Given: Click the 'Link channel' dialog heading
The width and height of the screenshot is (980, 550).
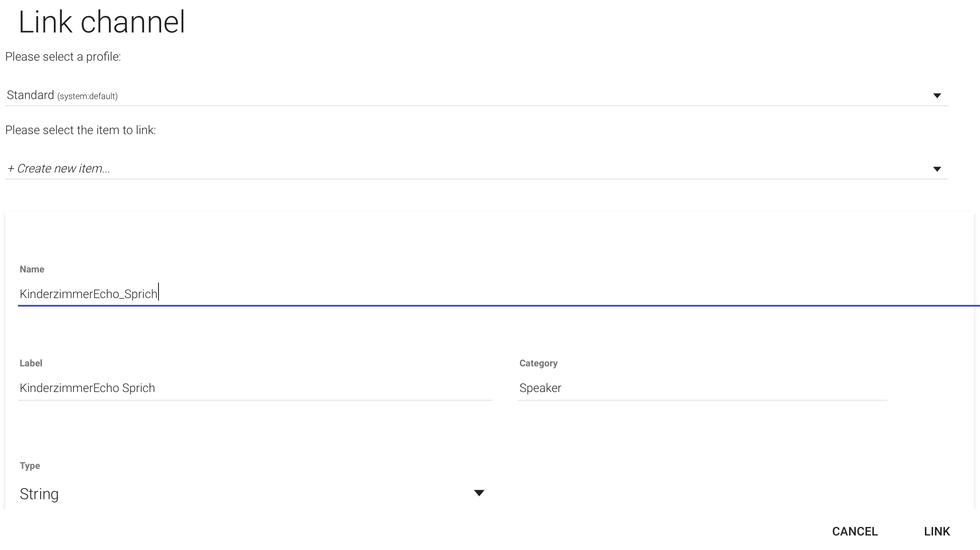Looking at the screenshot, I should click(102, 22).
